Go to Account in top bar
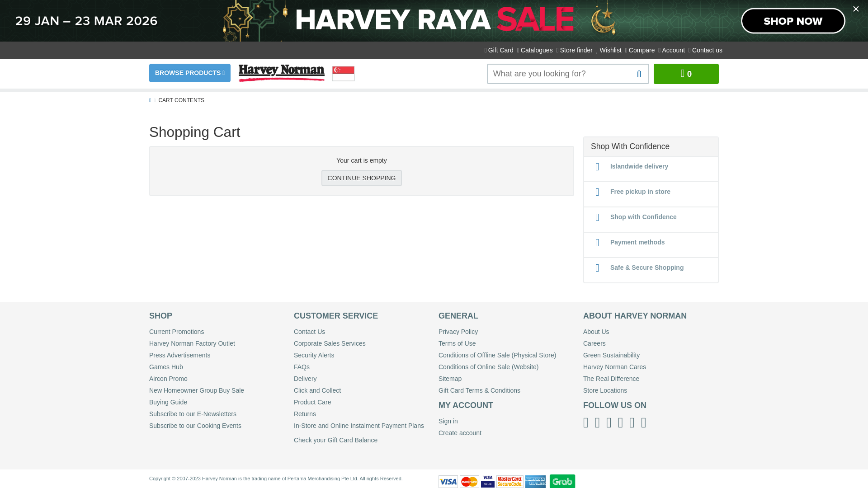Image resolution: width=868 pixels, height=488 pixels. (672, 50)
